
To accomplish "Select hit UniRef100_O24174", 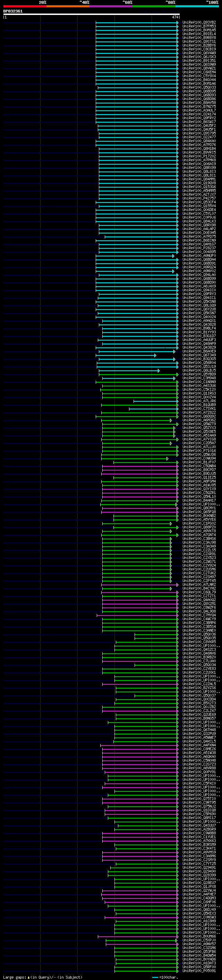I will 199,114.
